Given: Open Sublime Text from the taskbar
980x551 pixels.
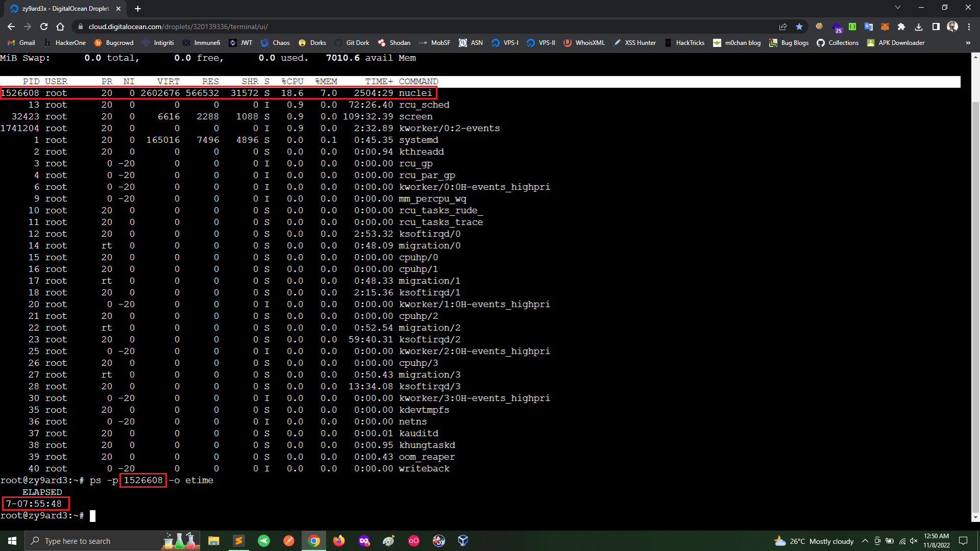Looking at the screenshot, I should coord(239,541).
